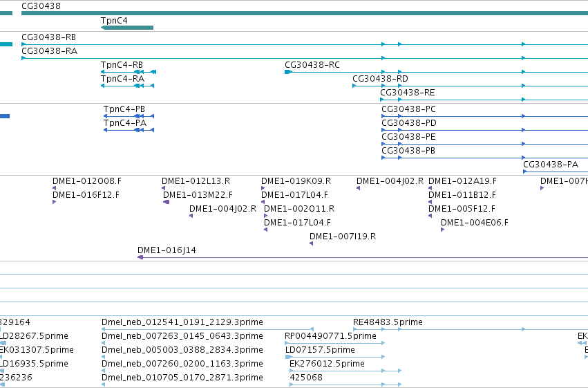The image size is (588, 388).
Task: Select the LD07157.5prime alignment start block
Action: [288, 357]
